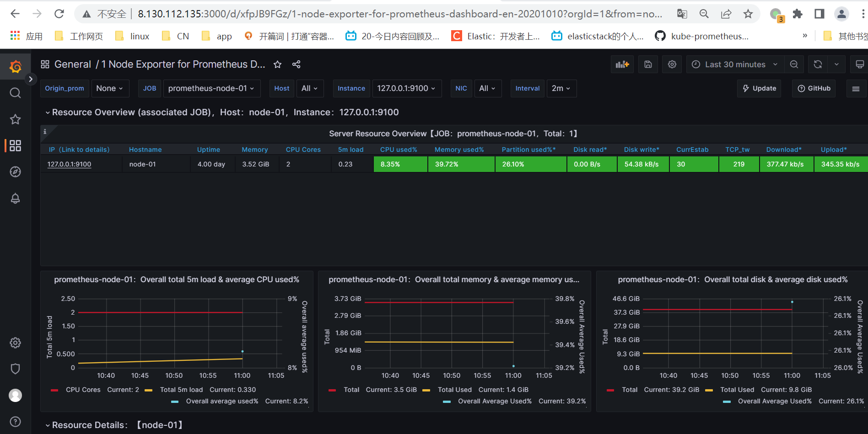Click the GitHub link button
The width and height of the screenshot is (868, 434).
pos(814,88)
